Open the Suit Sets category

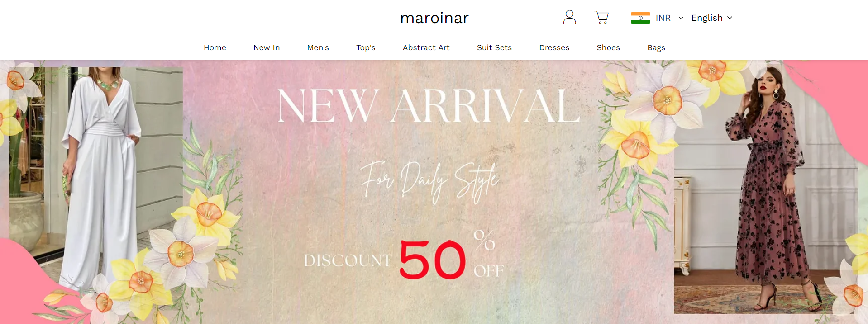(494, 47)
